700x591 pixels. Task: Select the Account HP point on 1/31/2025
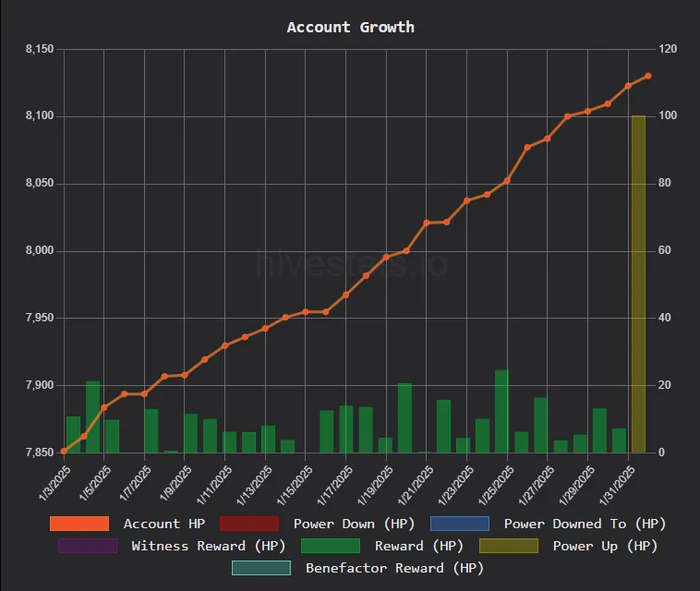point(628,86)
